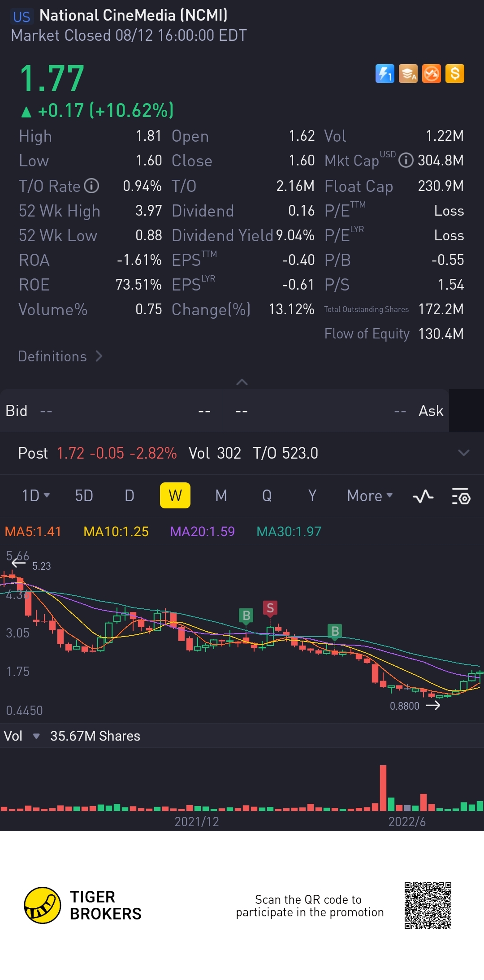Open Definitions link
484x980 pixels.
[60, 356]
